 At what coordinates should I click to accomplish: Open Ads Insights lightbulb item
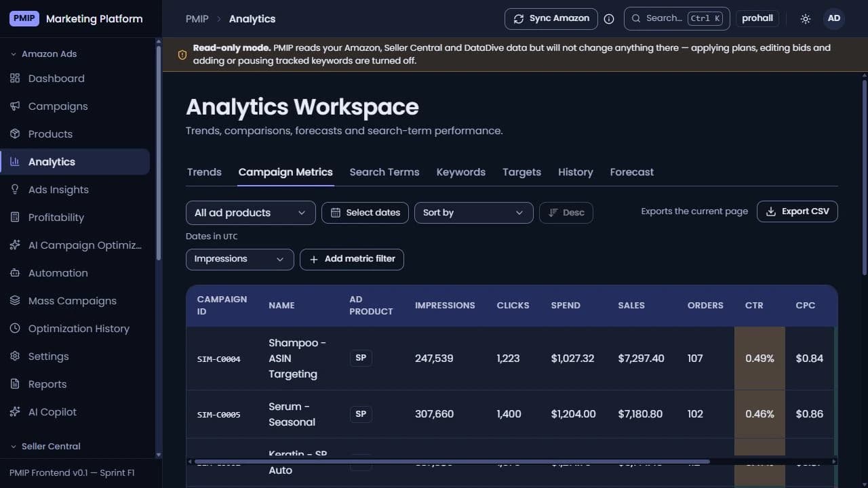point(75,190)
